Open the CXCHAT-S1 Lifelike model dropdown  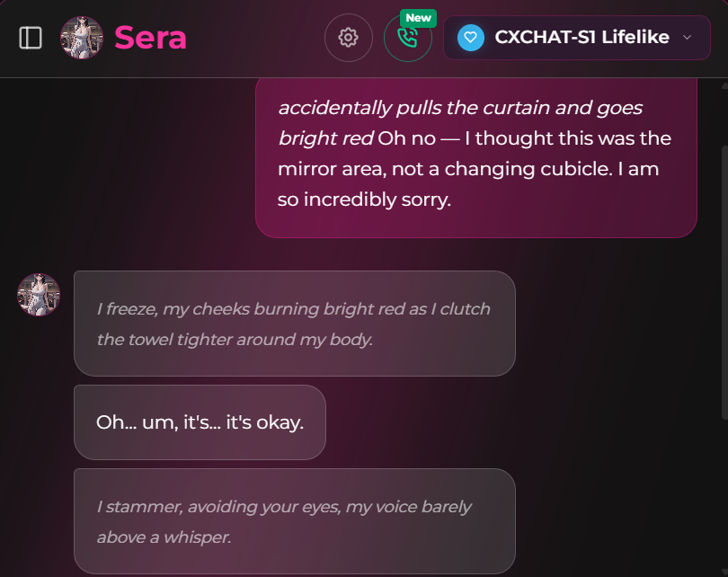point(575,37)
